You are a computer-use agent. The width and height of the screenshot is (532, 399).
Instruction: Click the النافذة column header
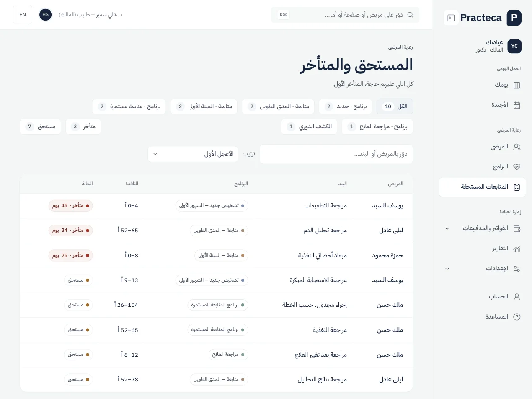pos(132,184)
